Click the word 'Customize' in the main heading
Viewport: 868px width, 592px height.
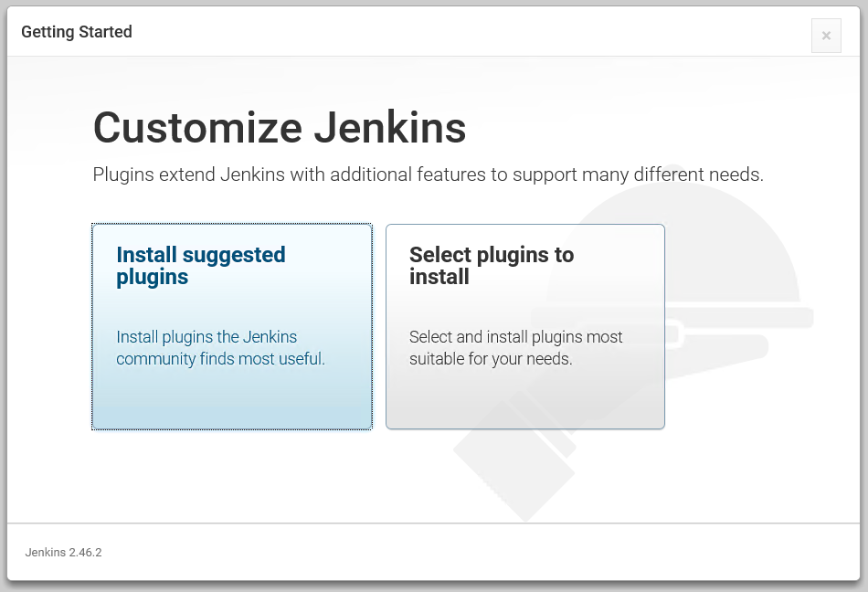197,127
